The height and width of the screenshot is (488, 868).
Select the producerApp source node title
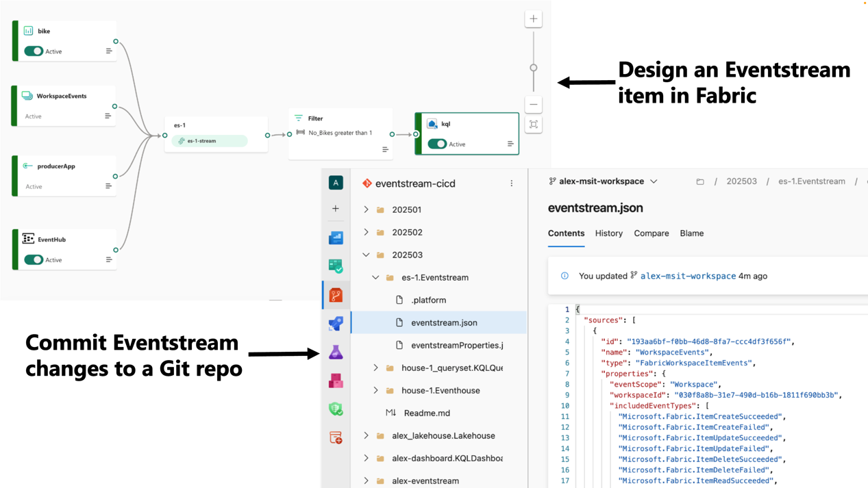tap(56, 166)
